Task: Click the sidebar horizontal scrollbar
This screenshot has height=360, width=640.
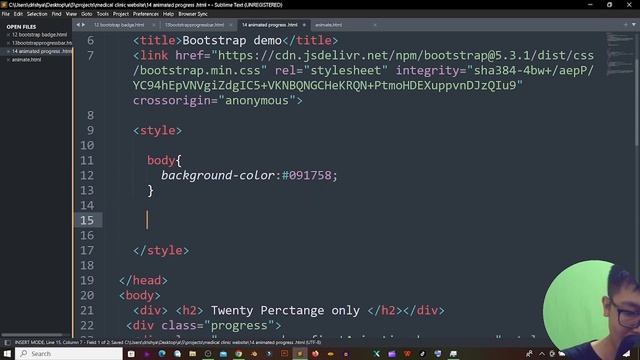Action: (32, 335)
